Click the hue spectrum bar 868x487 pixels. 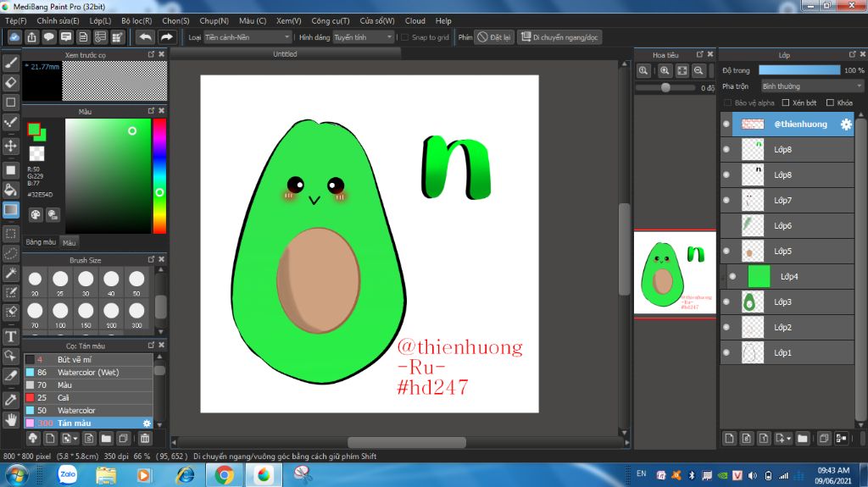(159, 176)
